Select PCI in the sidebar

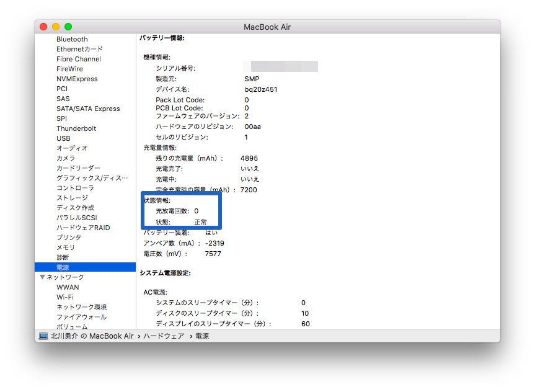point(62,89)
